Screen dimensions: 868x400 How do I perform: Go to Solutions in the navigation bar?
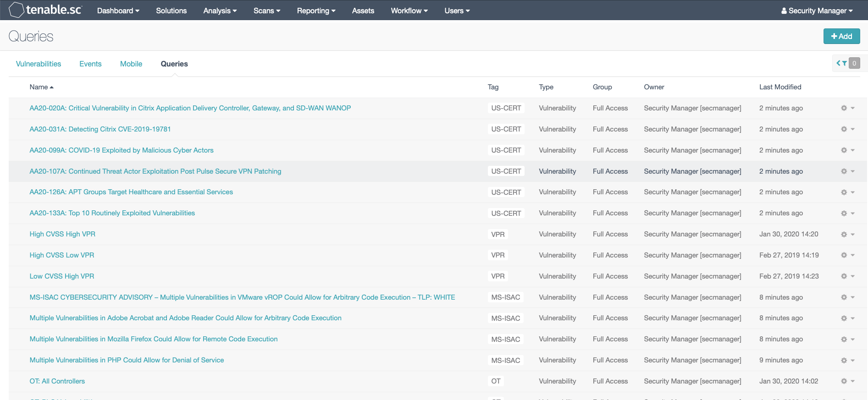point(171,11)
